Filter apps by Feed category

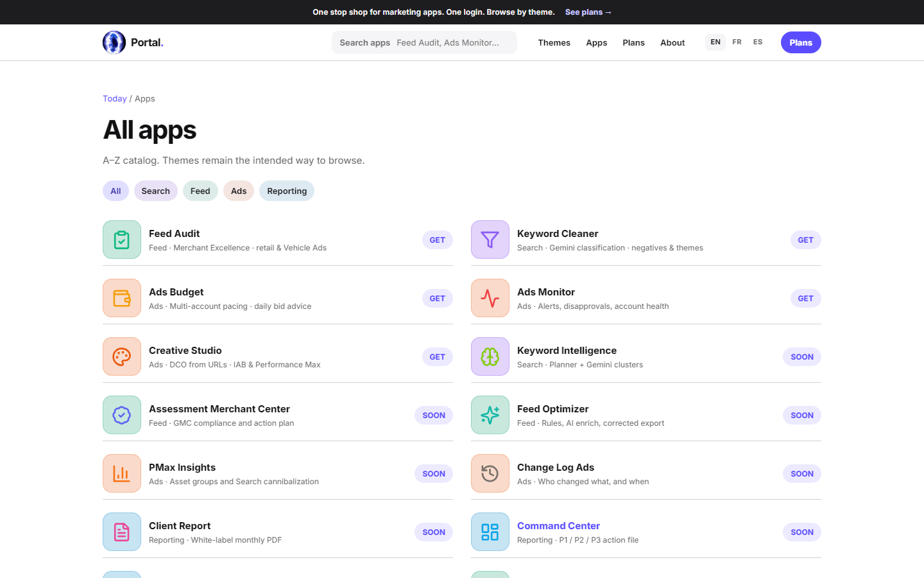pyautogui.click(x=200, y=191)
